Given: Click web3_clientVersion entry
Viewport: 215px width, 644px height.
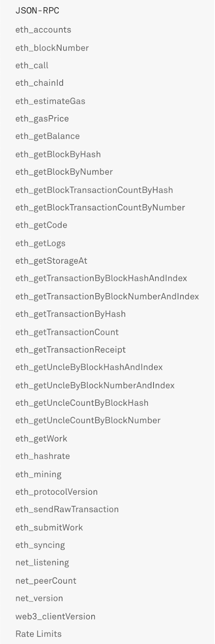Looking at the screenshot, I should point(55,616).
